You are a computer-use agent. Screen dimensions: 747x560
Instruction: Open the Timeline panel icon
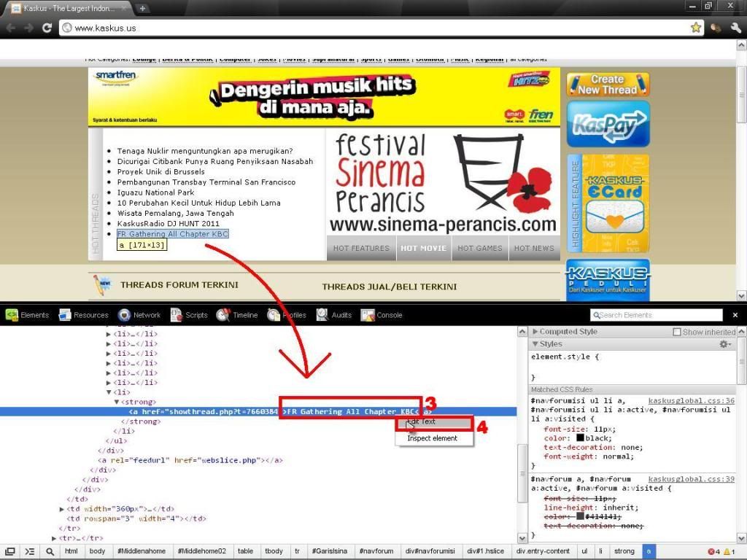click(222, 315)
